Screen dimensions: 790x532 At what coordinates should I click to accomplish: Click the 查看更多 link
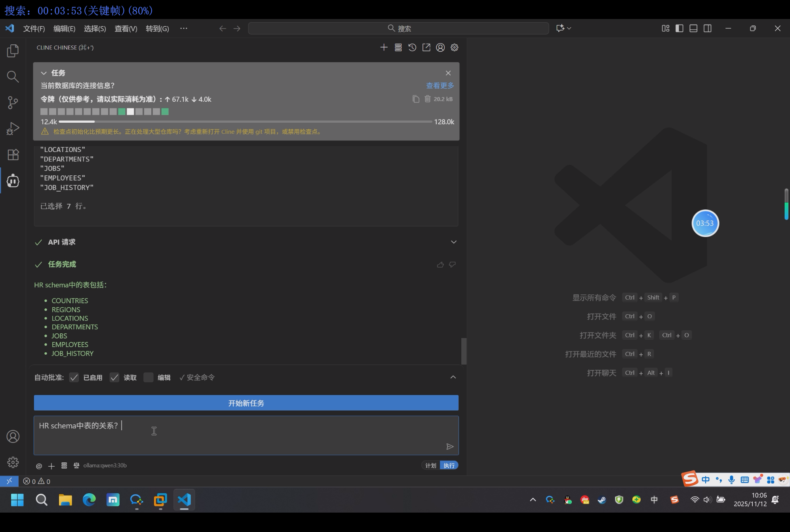pos(440,85)
